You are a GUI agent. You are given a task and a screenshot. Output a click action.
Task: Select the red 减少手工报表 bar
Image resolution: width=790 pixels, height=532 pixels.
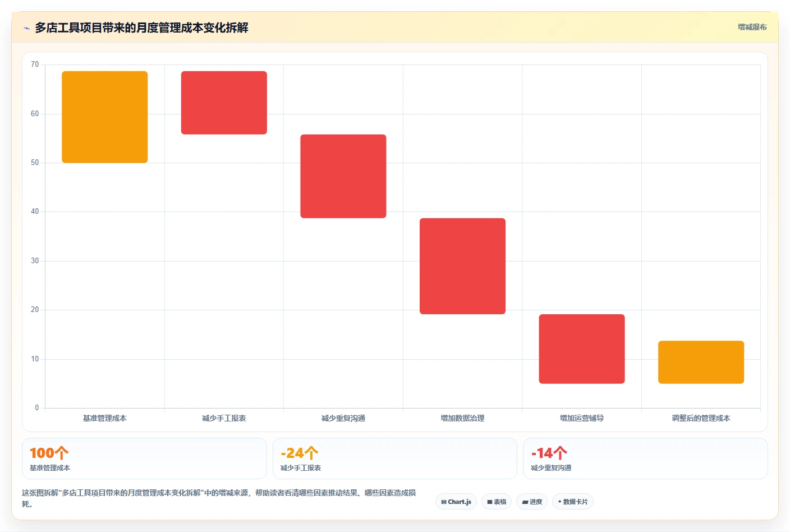tap(224, 103)
